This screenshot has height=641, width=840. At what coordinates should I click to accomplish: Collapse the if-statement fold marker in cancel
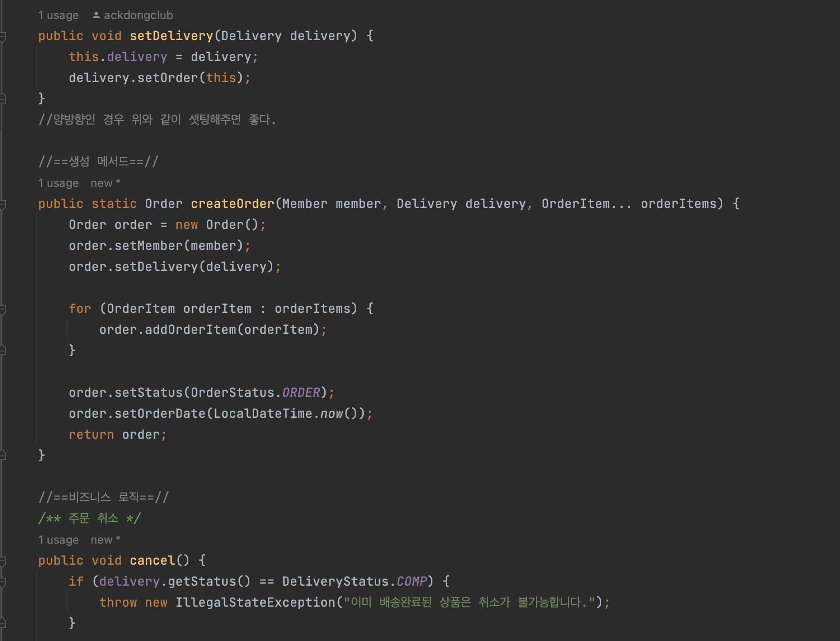click(x=3, y=582)
